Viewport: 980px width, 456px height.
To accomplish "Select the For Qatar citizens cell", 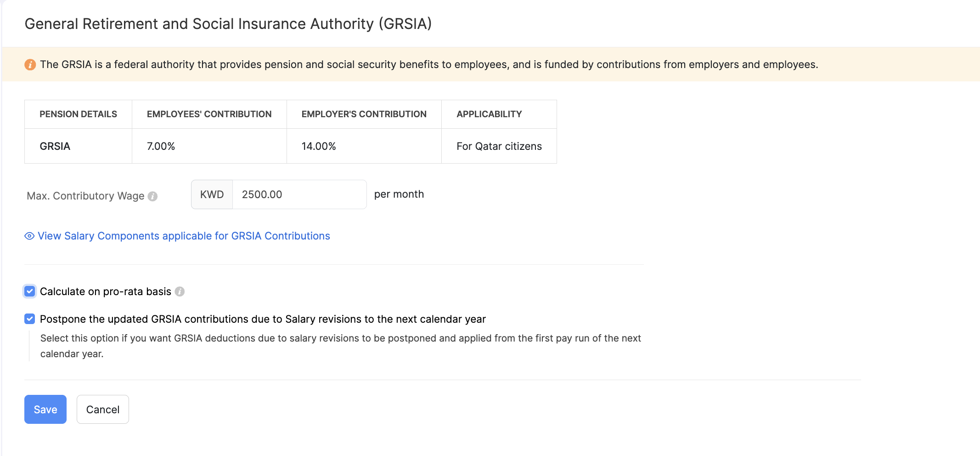I will click(499, 147).
